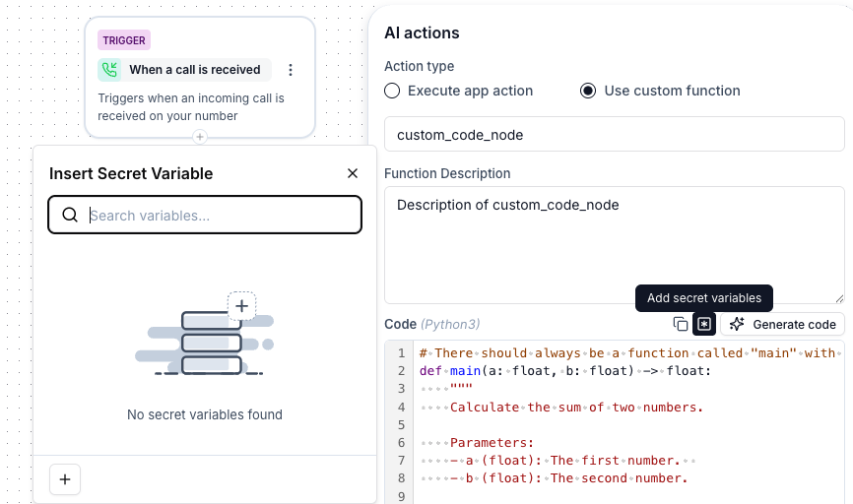
Task: Click the TRIGGER badge on the node
Action: pyautogui.click(x=123, y=40)
